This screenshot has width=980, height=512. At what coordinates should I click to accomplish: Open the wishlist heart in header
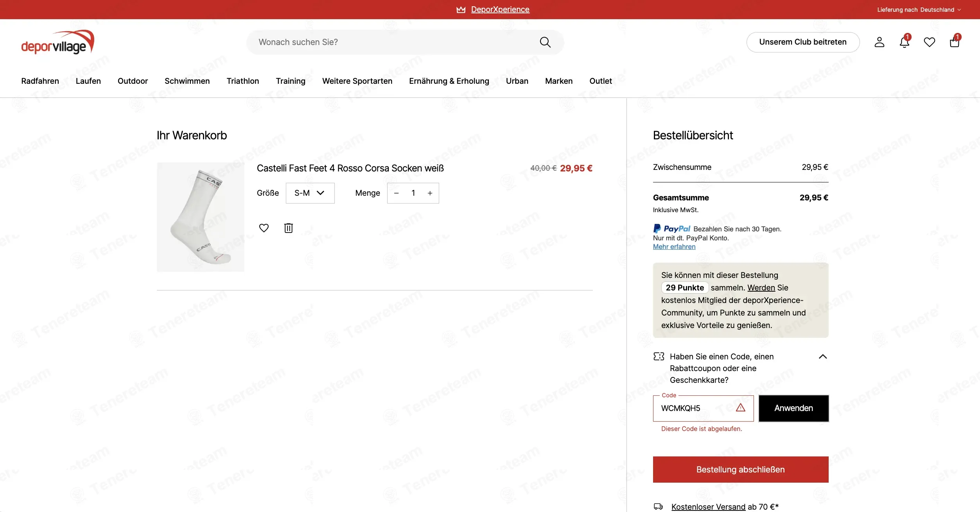[x=930, y=42]
